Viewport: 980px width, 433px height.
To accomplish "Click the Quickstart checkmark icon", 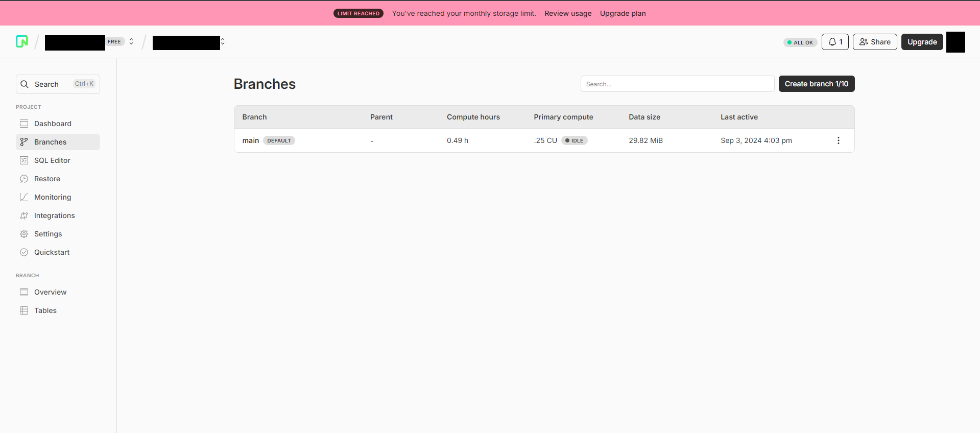I will (x=24, y=252).
